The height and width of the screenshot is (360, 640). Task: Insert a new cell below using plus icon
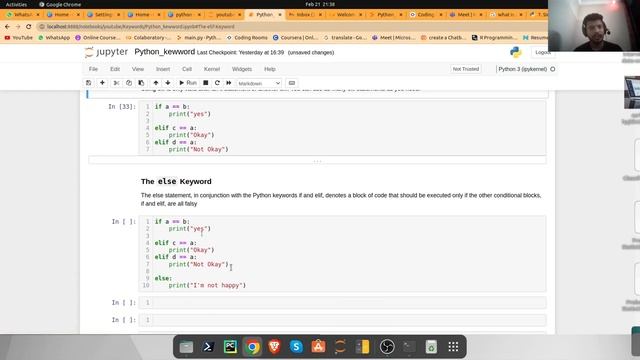[x=102, y=83]
